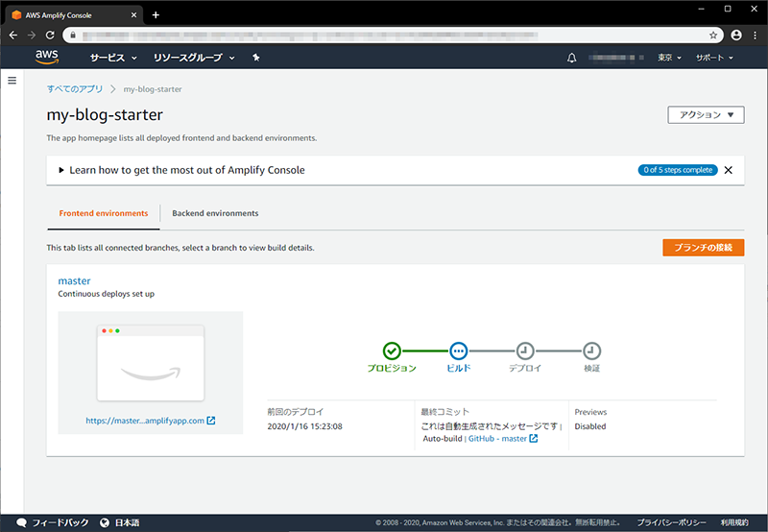
Task: Dismiss the Learn how banner with X
Action: coord(729,170)
